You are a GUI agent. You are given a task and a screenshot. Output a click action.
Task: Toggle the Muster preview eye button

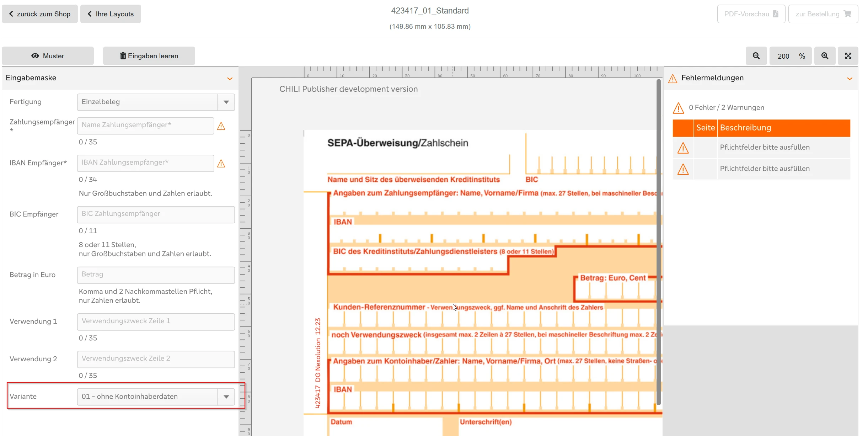pos(48,56)
